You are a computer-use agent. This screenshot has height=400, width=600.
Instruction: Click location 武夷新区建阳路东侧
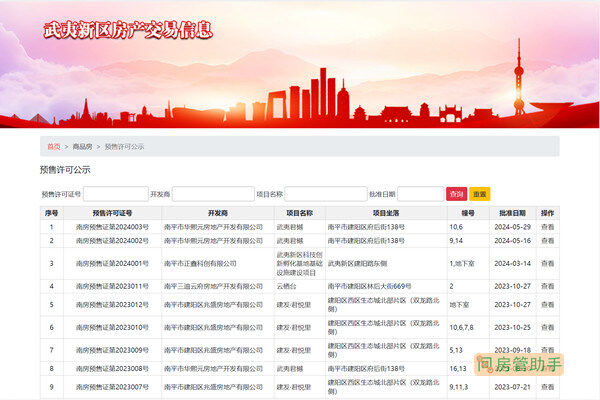point(357,263)
